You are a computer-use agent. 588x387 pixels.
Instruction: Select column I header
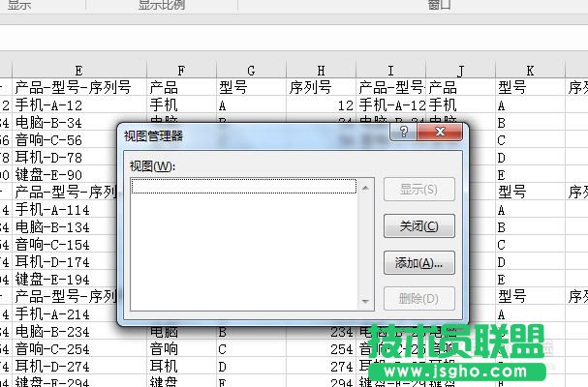click(390, 70)
